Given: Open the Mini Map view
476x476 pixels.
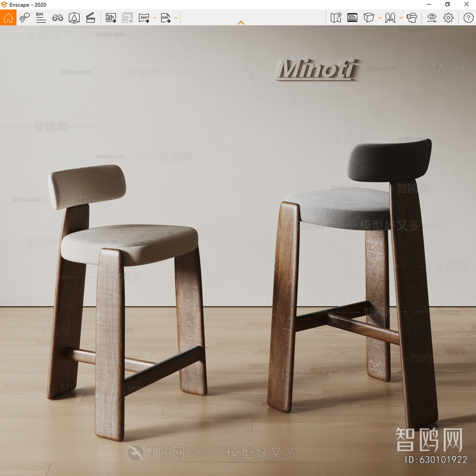Looking at the screenshot, I should 336,18.
